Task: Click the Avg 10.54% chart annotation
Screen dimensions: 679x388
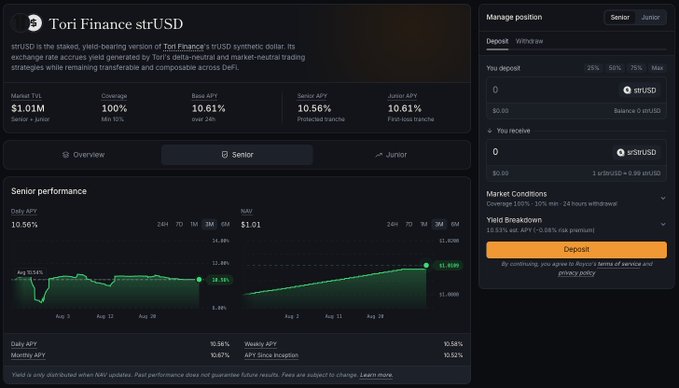Action: (x=30, y=273)
